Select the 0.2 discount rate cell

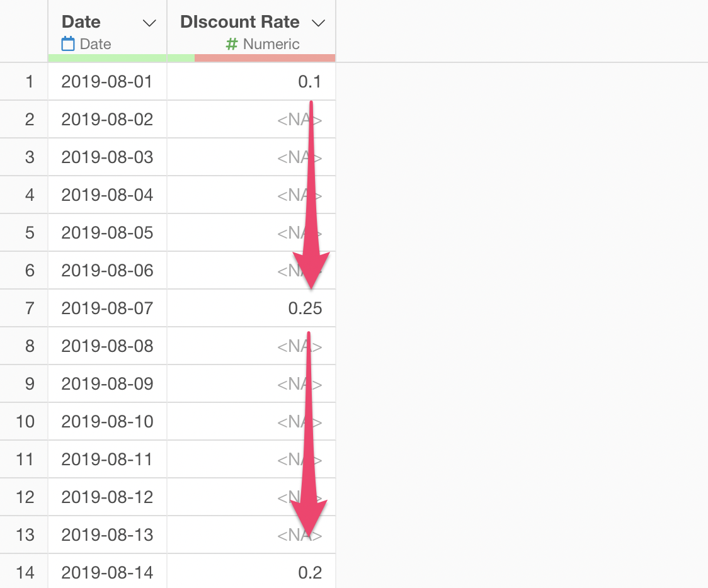pyautogui.click(x=251, y=572)
